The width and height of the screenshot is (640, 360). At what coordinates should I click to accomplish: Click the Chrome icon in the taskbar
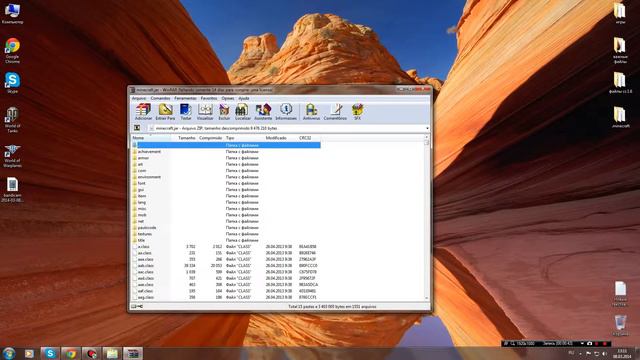click(71, 353)
